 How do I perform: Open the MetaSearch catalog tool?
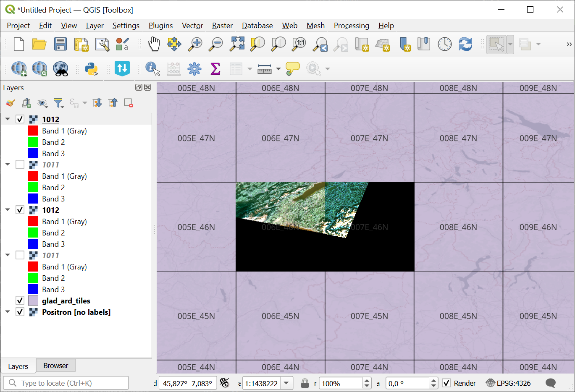click(60, 68)
